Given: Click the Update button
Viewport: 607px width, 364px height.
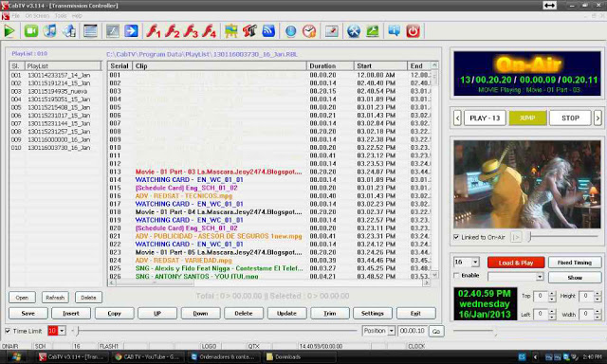Looking at the screenshot, I should [x=286, y=314].
